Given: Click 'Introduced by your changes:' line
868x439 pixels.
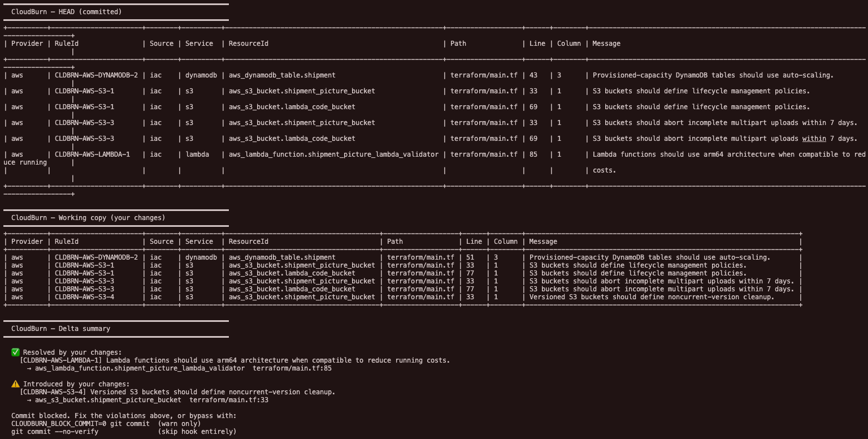Looking at the screenshot, I should [x=76, y=384].
